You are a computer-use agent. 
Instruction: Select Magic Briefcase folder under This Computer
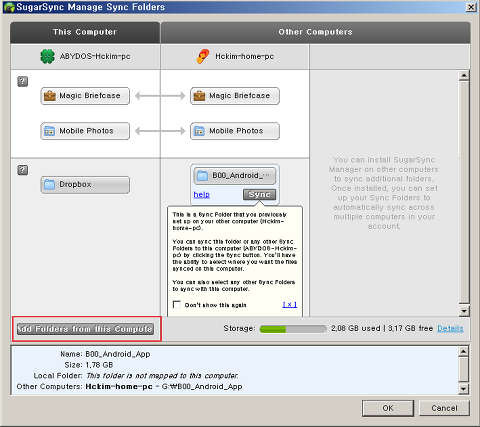tap(85, 96)
